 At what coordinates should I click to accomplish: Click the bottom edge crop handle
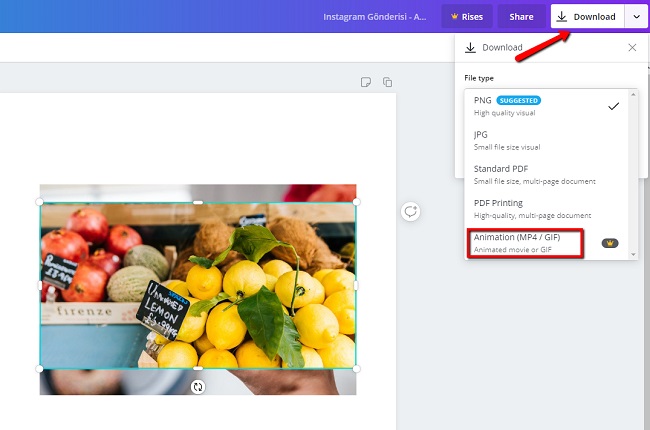click(198, 368)
